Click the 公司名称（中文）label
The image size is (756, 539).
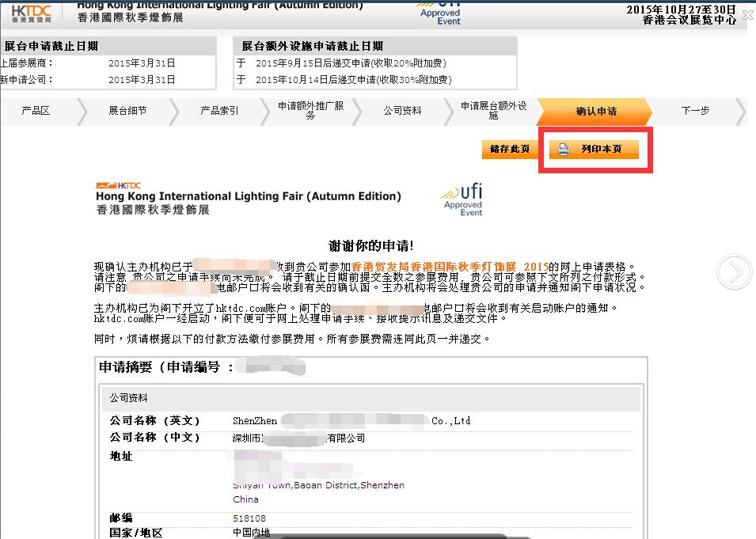[x=155, y=437]
